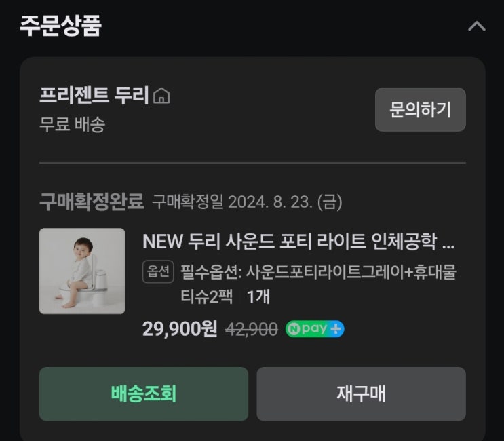Click the word pay in the Npay badge
This screenshot has height=441, width=504.
click(x=315, y=329)
